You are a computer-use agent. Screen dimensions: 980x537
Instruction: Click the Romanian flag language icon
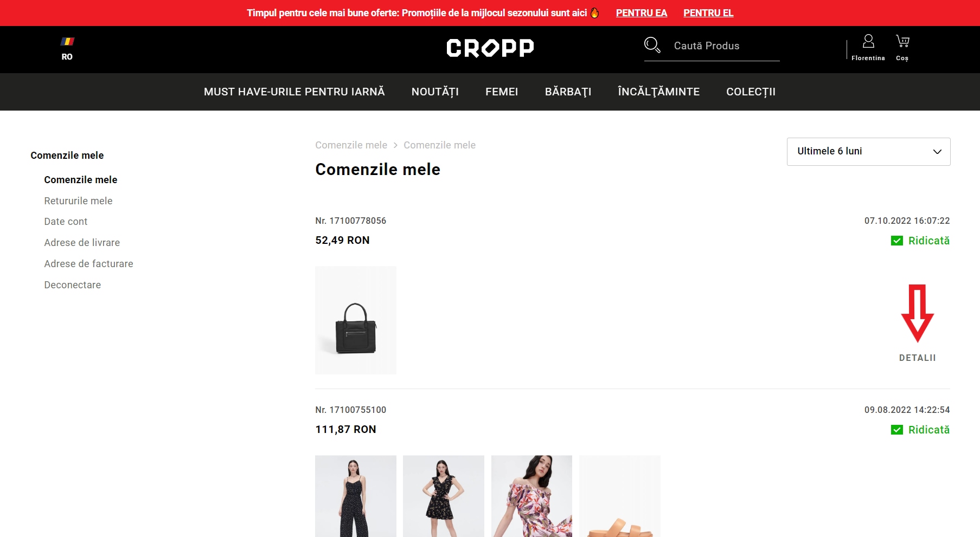pyautogui.click(x=67, y=42)
